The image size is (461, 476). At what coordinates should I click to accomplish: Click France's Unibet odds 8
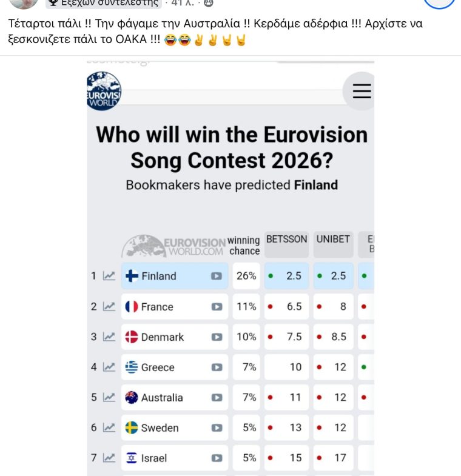point(342,307)
